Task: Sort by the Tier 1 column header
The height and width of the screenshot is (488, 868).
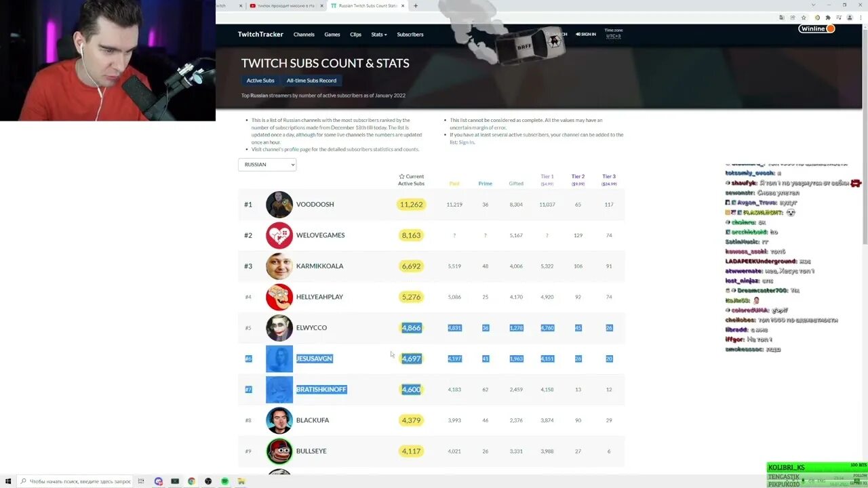Action: pyautogui.click(x=547, y=180)
